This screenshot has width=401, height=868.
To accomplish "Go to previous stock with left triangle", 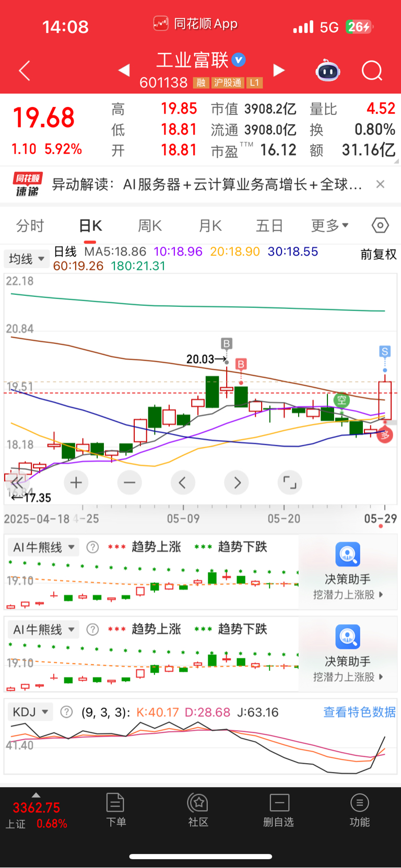I will (x=124, y=70).
